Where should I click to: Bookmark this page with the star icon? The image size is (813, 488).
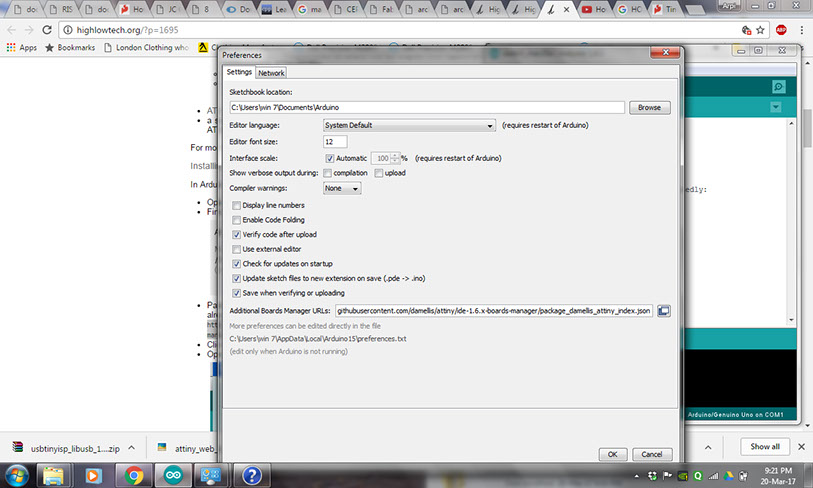point(760,30)
